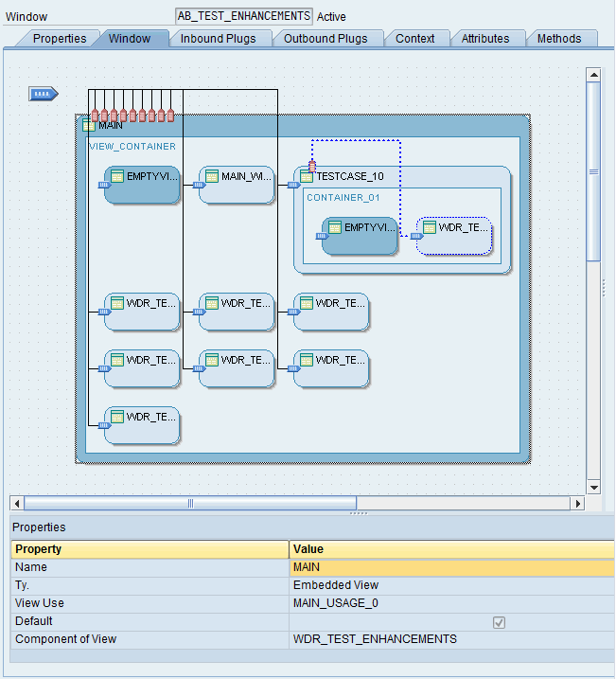Image resolution: width=616 pixels, height=679 pixels.
Task: Click the red outbound plug above TESTCASE_10
Action: [312, 166]
